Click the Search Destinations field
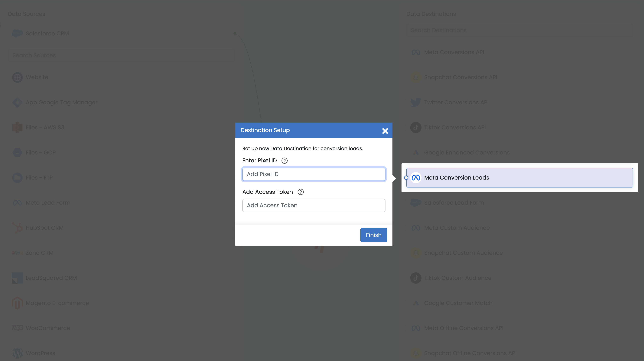This screenshot has width=644, height=361. pyautogui.click(x=519, y=30)
